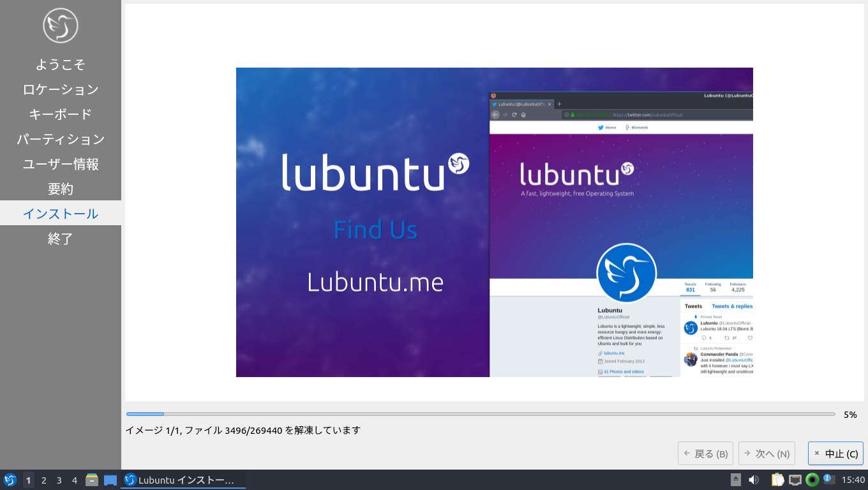Switch to virtual desktop 1
Screen dimensions: 868x490
point(28,480)
